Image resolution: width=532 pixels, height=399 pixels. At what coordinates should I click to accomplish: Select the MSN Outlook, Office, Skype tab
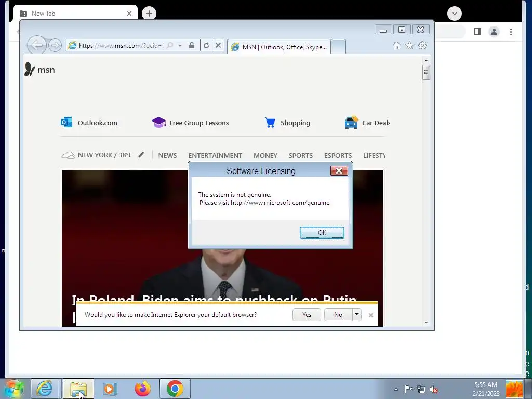click(x=278, y=47)
